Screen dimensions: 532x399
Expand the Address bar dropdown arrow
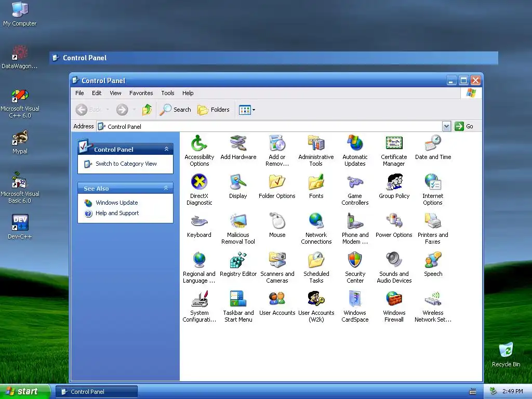pyautogui.click(x=446, y=126)
